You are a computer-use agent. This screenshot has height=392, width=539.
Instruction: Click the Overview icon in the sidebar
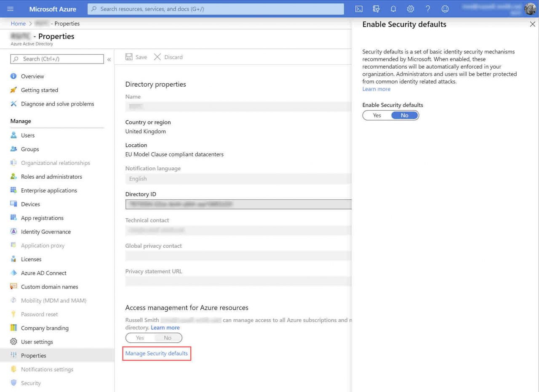coord(13,76)
